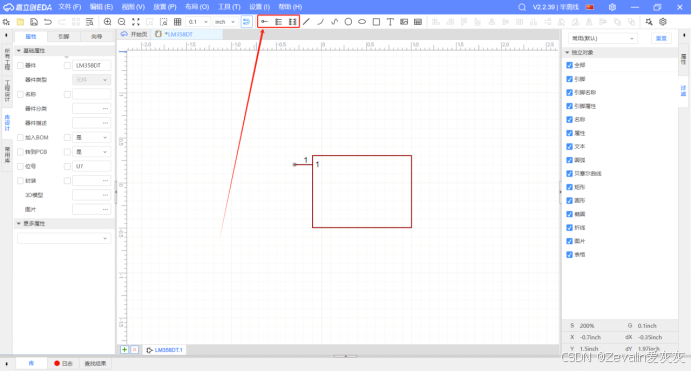Open the 放置 (P) menu
The height and width of the screenshot is (371, 692).
165,7
